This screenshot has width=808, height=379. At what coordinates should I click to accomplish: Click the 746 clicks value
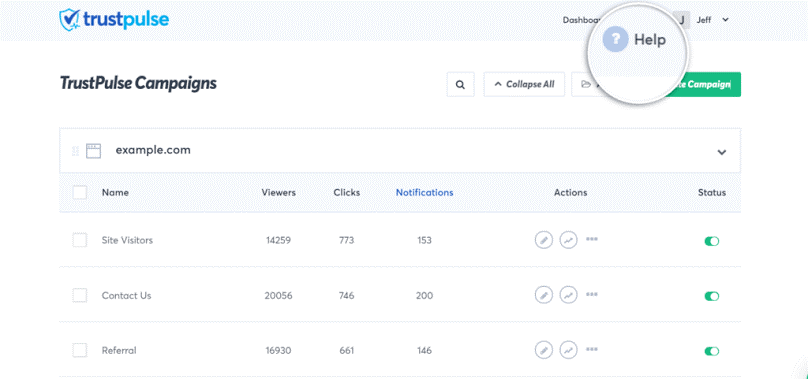point(347,295)
